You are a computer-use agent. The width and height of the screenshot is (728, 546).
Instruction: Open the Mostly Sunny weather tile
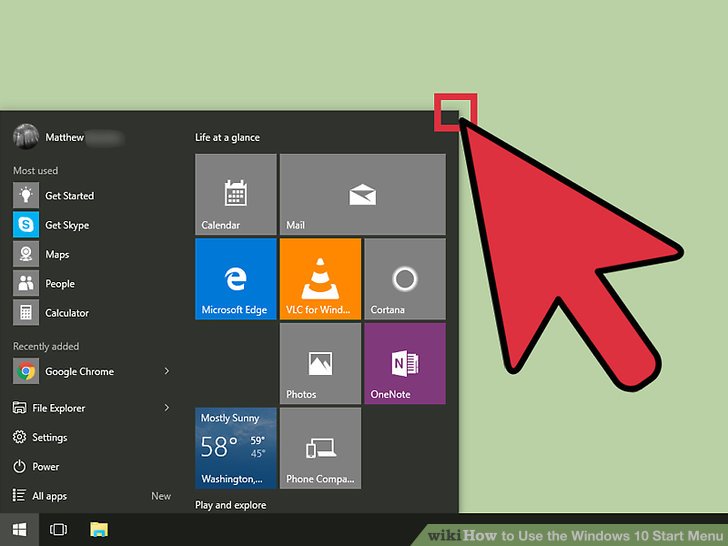(236, 448)
